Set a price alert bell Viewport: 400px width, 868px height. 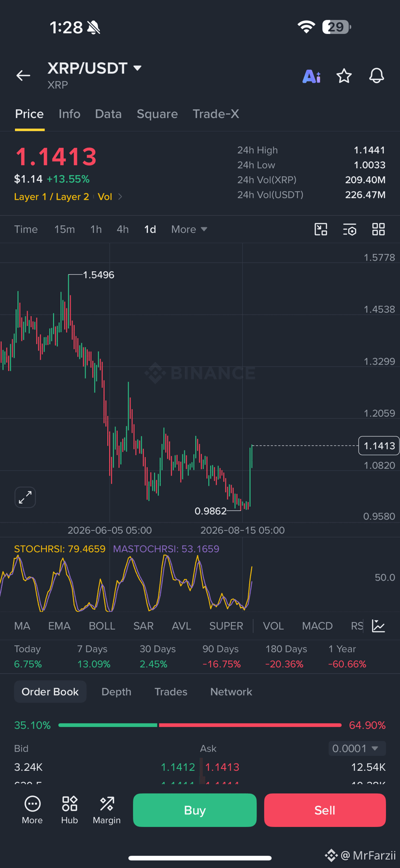377,75
